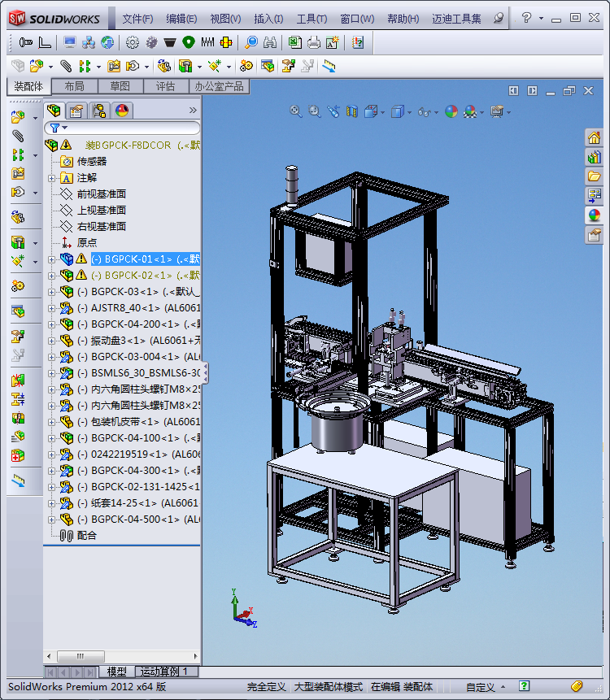
Task: Click the Edit Appearance color ball icon
Action: point(451,111)
